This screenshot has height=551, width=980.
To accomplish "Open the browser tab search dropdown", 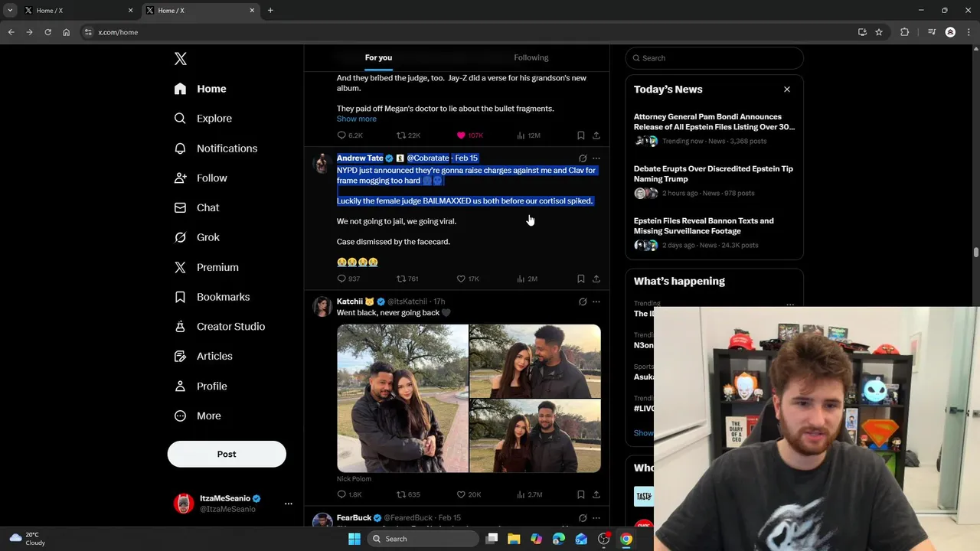I will (x=10, y=10).
